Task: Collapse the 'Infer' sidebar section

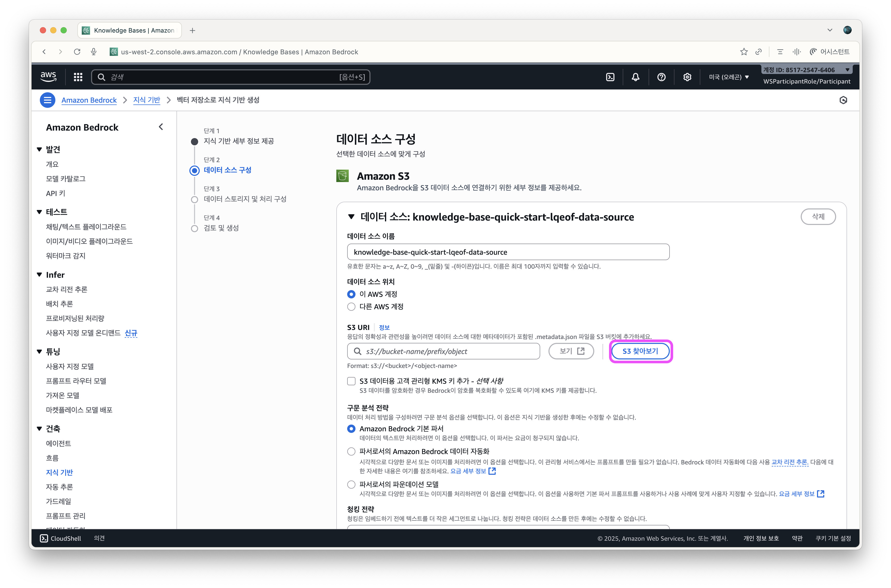Action: coord(39,275)
